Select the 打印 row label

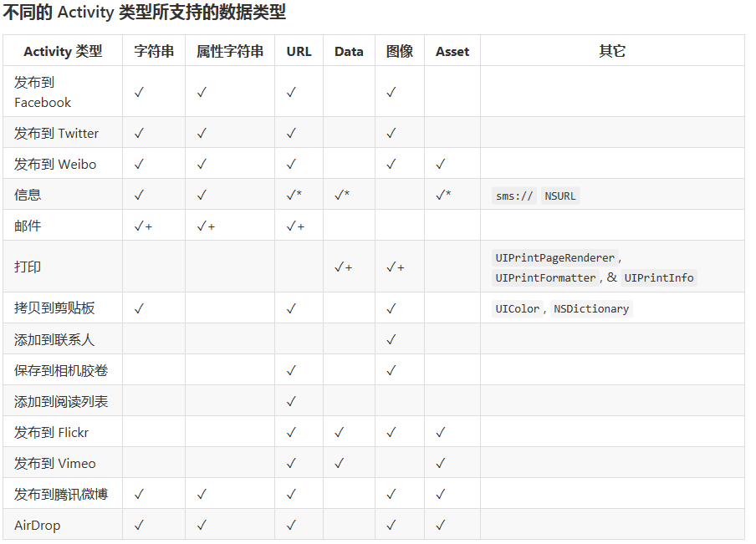28,267
